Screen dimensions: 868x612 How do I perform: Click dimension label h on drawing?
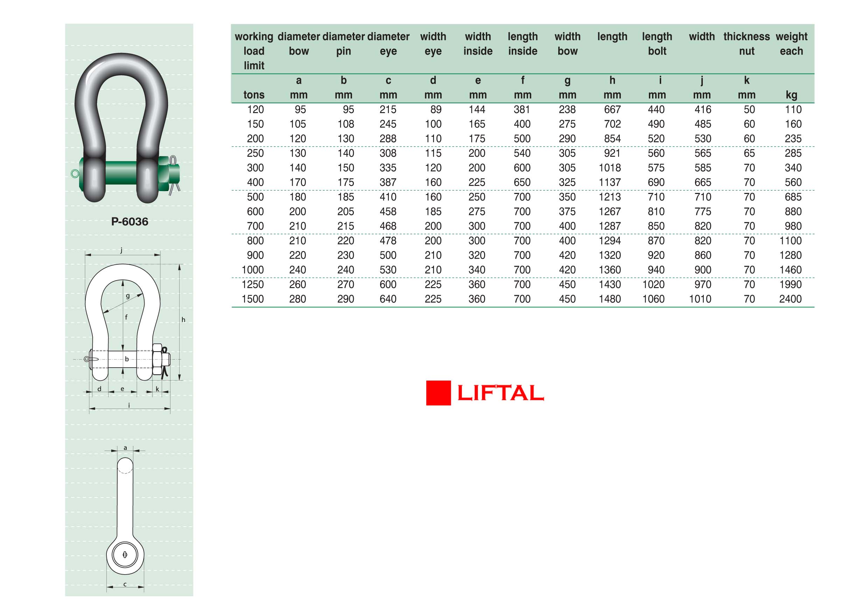click(x=183, y=320)
